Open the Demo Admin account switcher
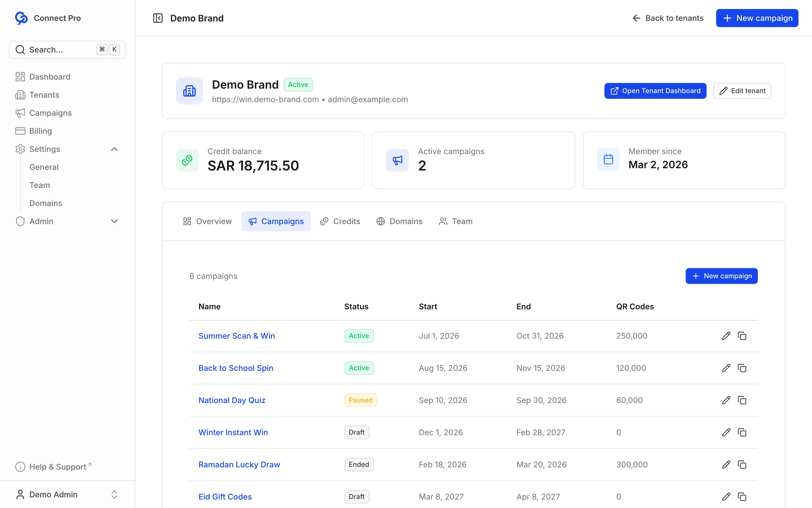Image resolution: width=812 pixels, height=508 pixels. point(67,494)
